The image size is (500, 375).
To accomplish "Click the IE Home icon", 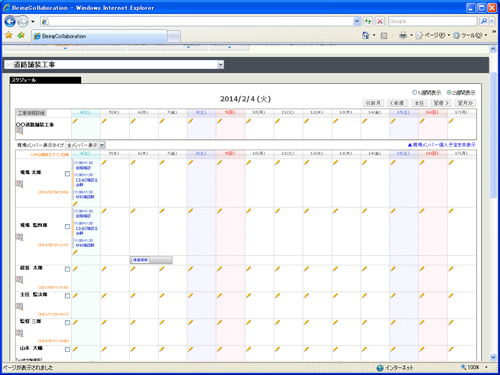I will [x=366, y=35].
